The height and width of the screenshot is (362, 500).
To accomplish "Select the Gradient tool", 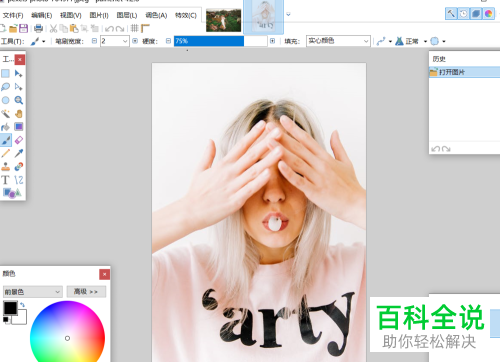I will point(19,127).
